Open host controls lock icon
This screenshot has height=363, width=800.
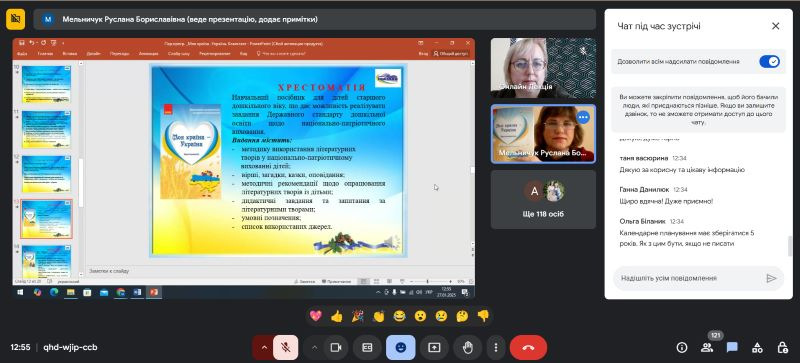pyautogui.click(x=783, y=348)
